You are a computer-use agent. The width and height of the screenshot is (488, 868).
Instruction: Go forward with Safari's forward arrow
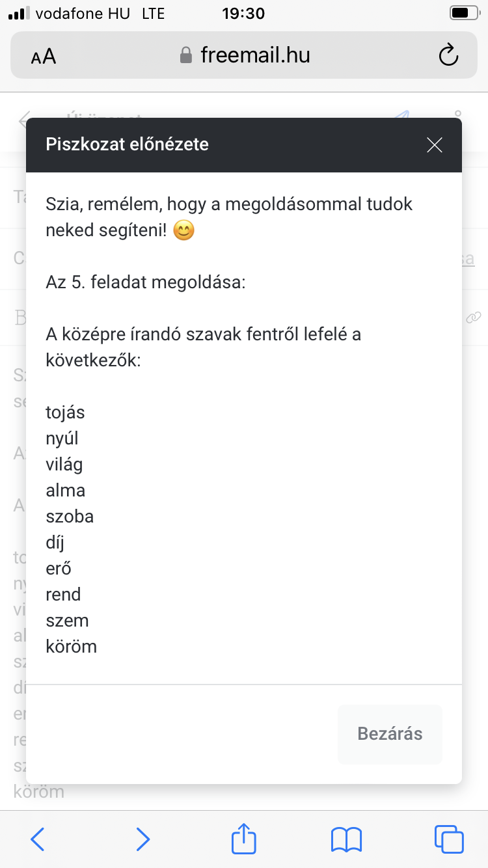[x=142, y=839]
